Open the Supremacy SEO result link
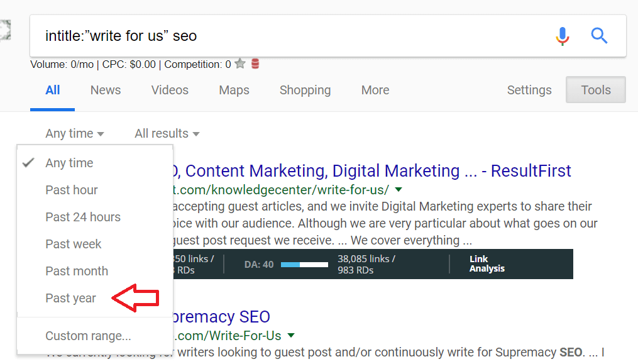 pyautogui.click(x=223, y=316)
